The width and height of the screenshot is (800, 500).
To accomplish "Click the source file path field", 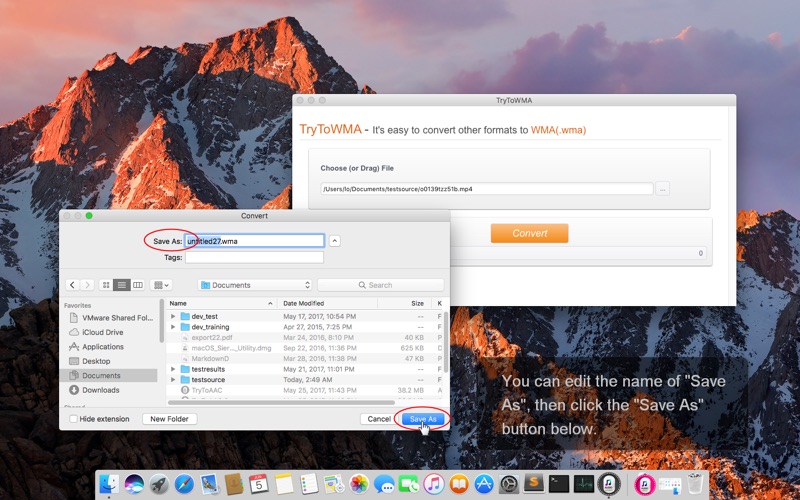I will point(487,189).
